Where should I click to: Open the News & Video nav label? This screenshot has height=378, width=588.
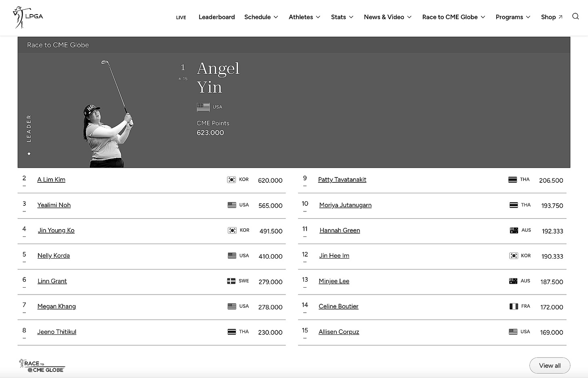click(384, 17)
